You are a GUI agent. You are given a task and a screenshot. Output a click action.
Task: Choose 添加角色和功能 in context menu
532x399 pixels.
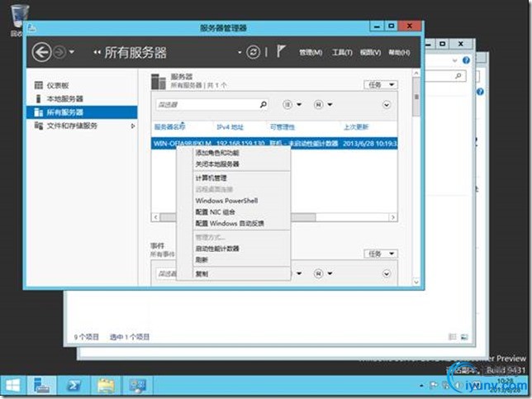tap(217, 153)
